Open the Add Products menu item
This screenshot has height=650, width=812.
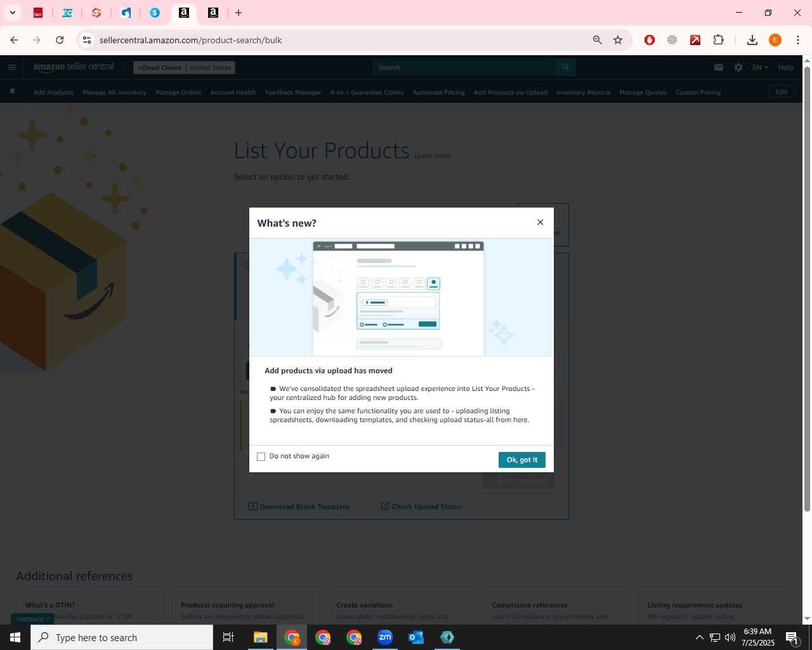53,93
